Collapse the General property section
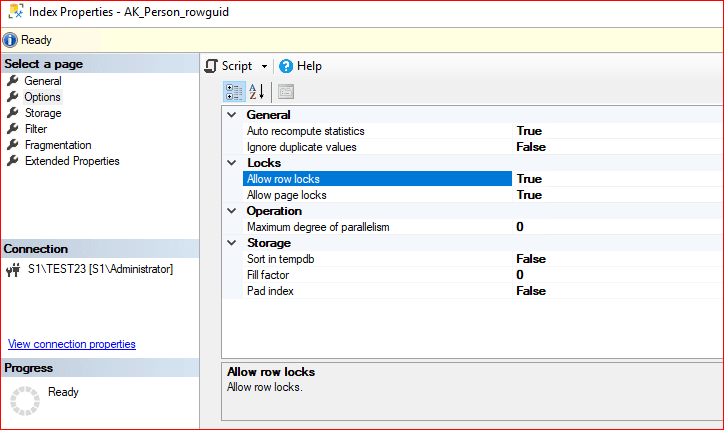This screenshot has width=724, height=430. pyautogui.click(x=232, y=115)
